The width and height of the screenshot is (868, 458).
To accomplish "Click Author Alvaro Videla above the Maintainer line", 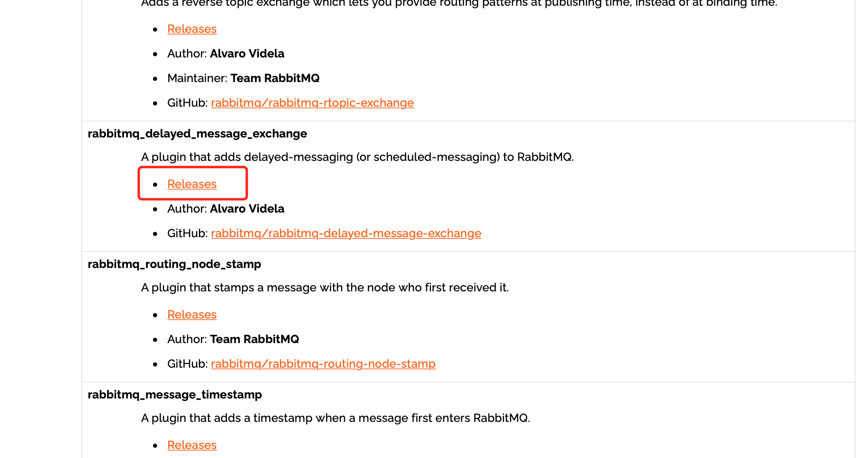I will [x=226, y=53].
